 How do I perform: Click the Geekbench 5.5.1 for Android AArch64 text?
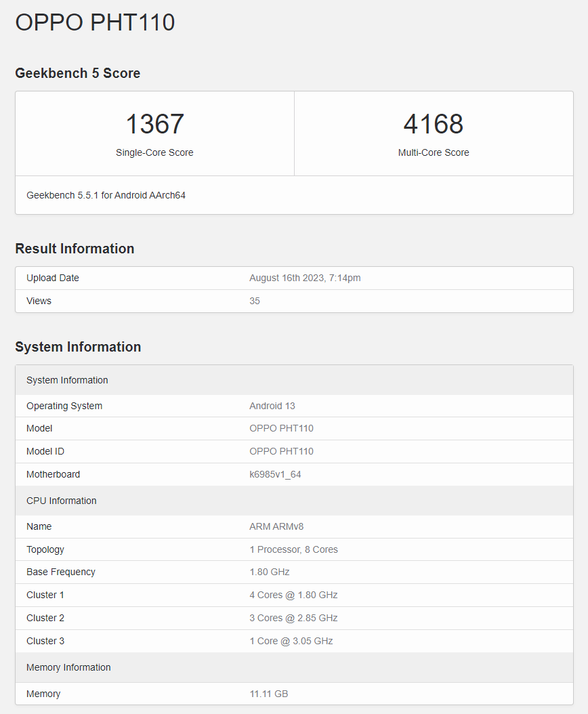coord(106,195)
